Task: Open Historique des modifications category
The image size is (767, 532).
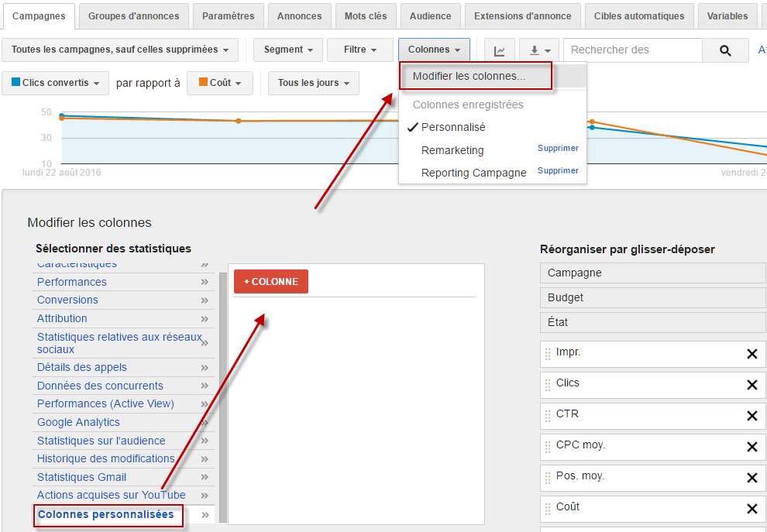Action: [x=105, y=458]
